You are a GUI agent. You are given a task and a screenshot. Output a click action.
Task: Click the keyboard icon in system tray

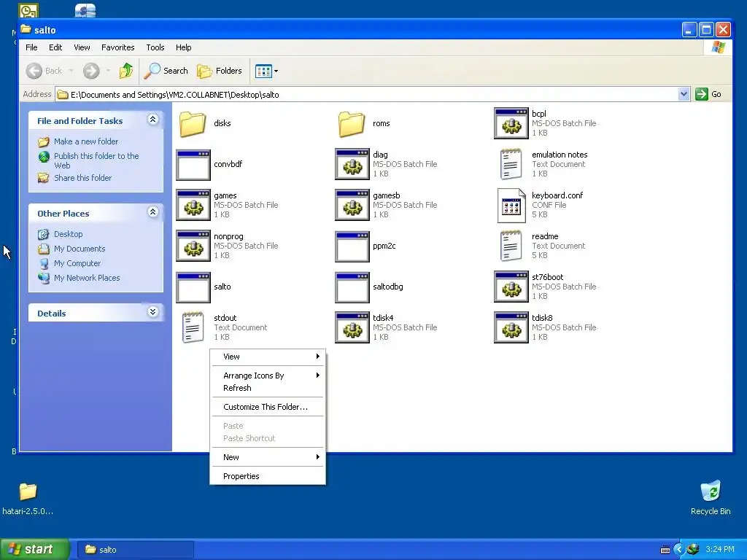[x=665, y=550]
